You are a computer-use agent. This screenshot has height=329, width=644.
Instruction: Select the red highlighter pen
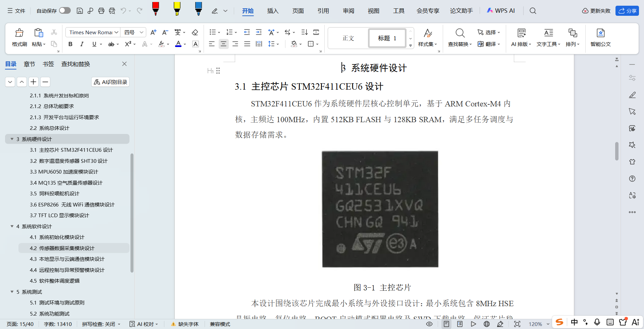click(156, 9)
